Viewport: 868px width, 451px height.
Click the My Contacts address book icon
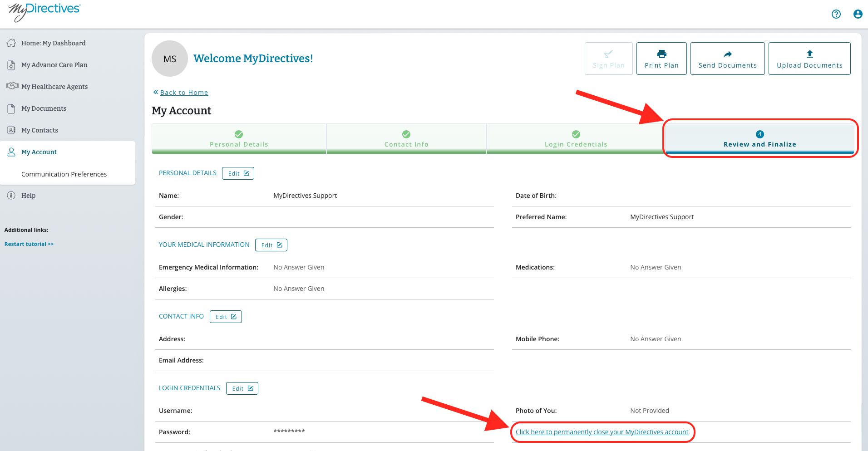point(11,130)
